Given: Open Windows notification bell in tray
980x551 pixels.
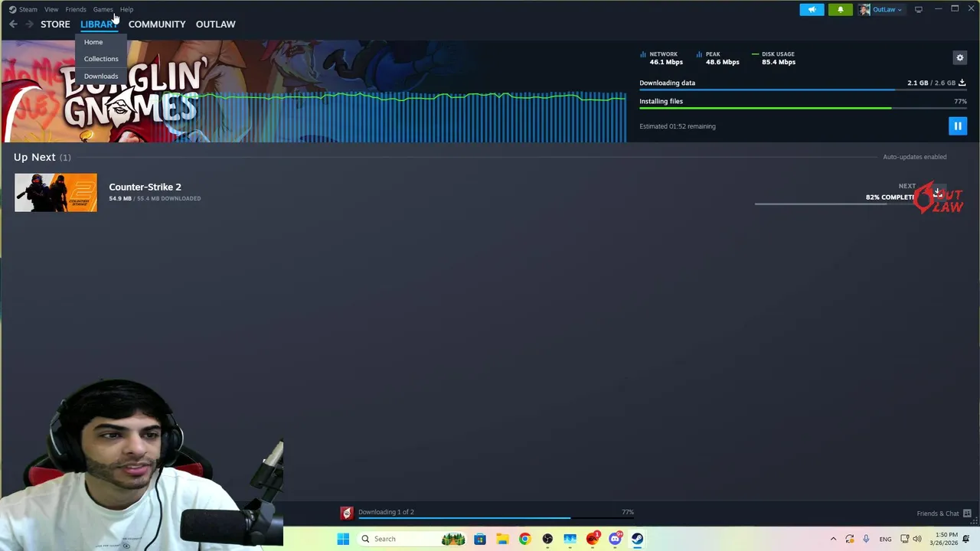Looking at the screenshot, I should coord(966,539).
